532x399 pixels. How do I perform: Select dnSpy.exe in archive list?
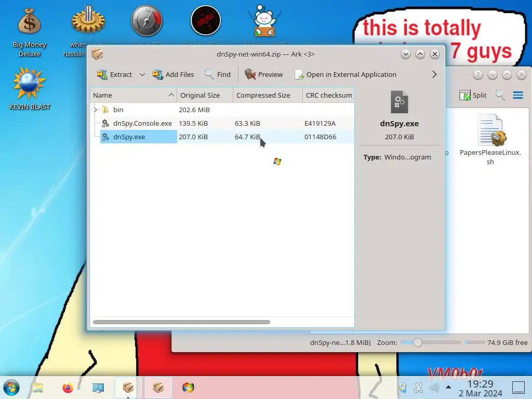222,137
